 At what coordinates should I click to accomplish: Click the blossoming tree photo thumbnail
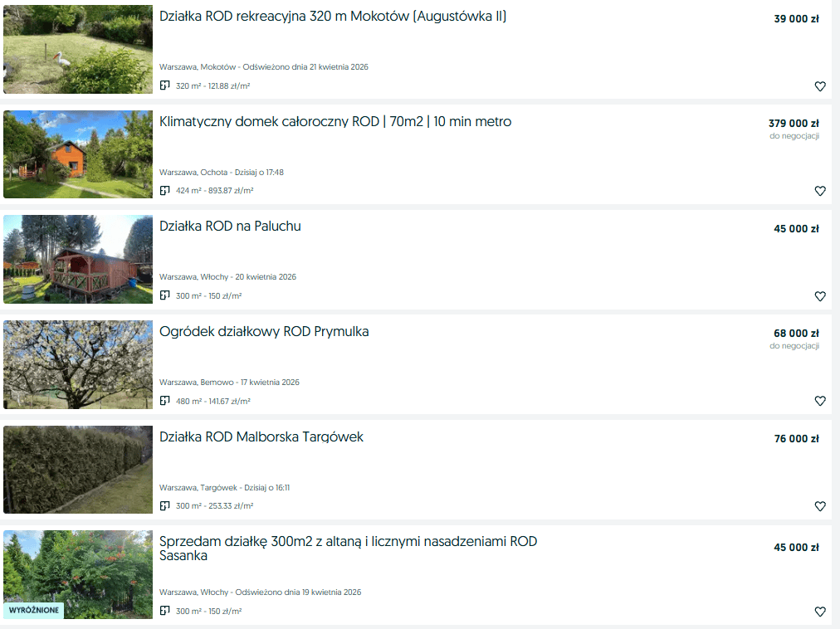click(78, 364)
